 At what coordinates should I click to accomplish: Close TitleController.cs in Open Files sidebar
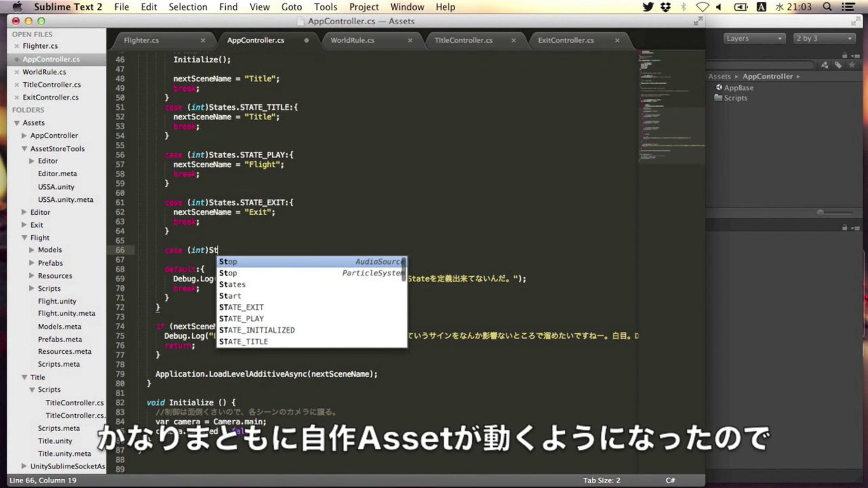tap(17, 85)
